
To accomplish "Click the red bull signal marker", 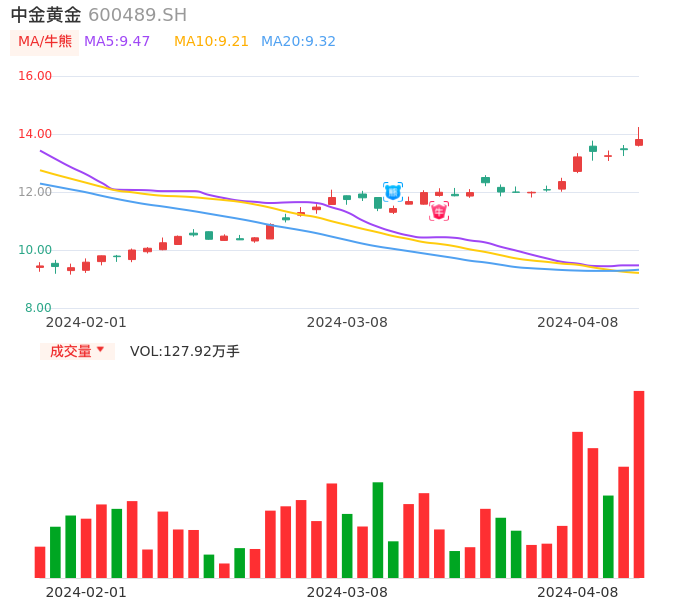I will (439, 211).
